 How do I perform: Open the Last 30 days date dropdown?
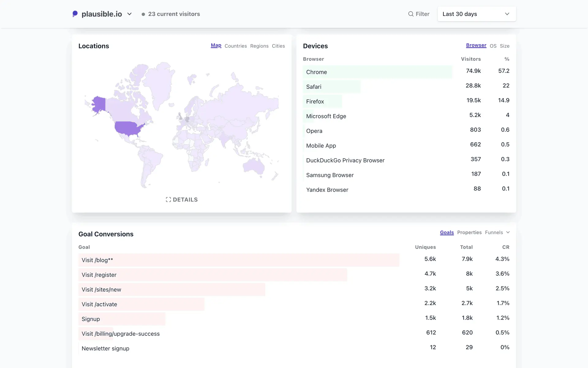(476, 14)
